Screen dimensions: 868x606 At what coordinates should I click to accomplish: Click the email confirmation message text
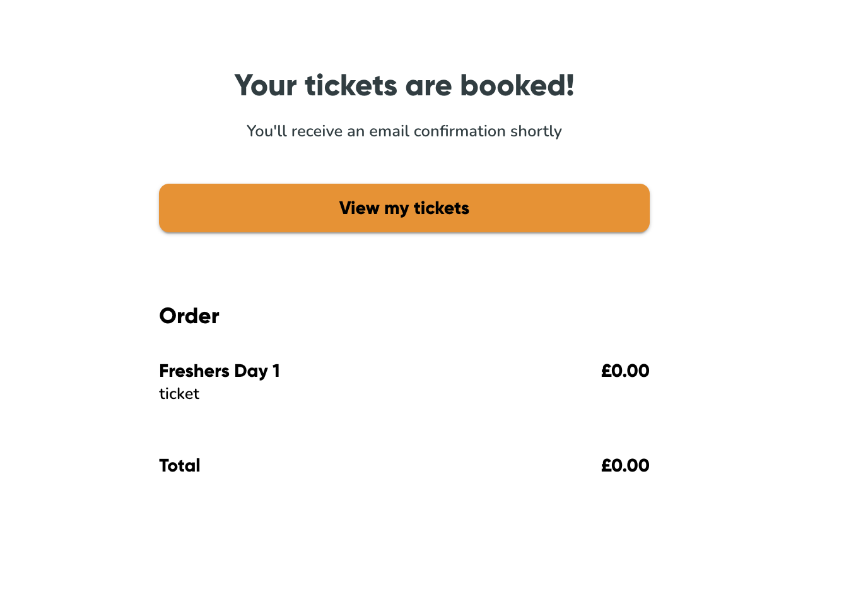click(x=404, y=131)
